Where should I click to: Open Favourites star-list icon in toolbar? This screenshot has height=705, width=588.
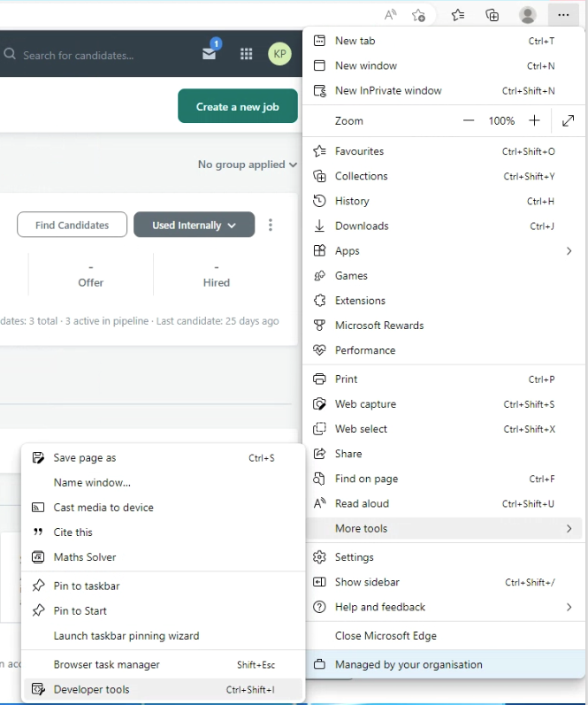click(x=458, y=15)
